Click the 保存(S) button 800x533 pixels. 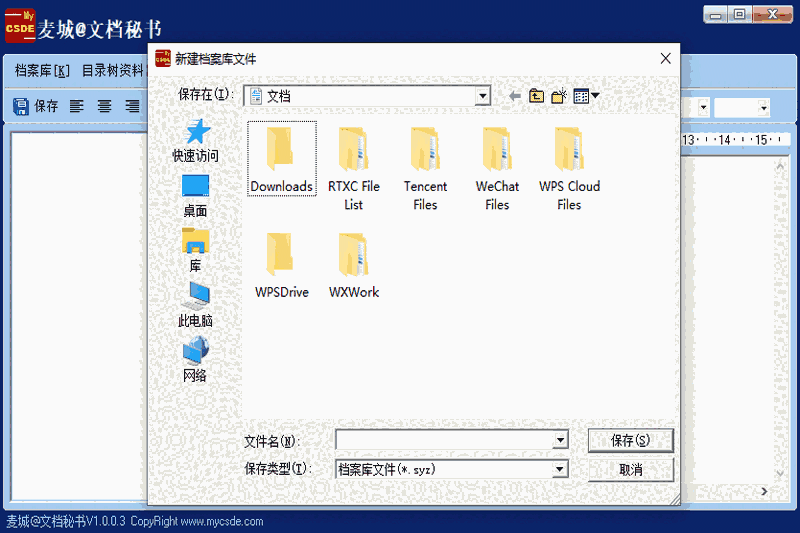(631, 440)
